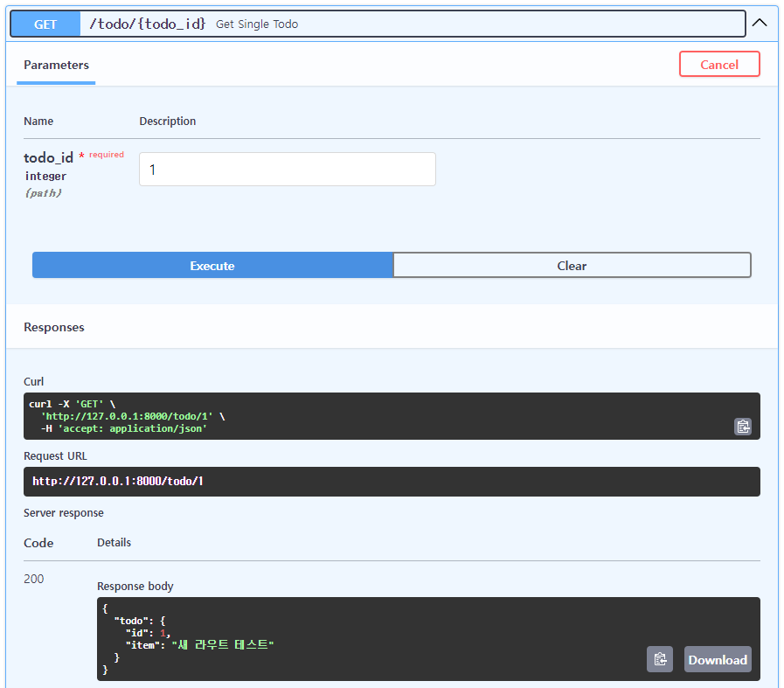Click the todo_id parameter name
The image size is (784, 688).
point(48,157)
